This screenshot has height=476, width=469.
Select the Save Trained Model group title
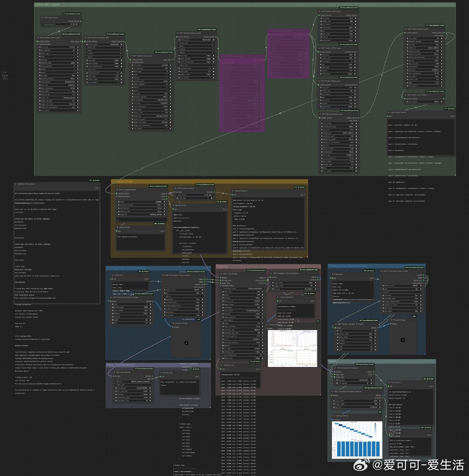(121, 364)
